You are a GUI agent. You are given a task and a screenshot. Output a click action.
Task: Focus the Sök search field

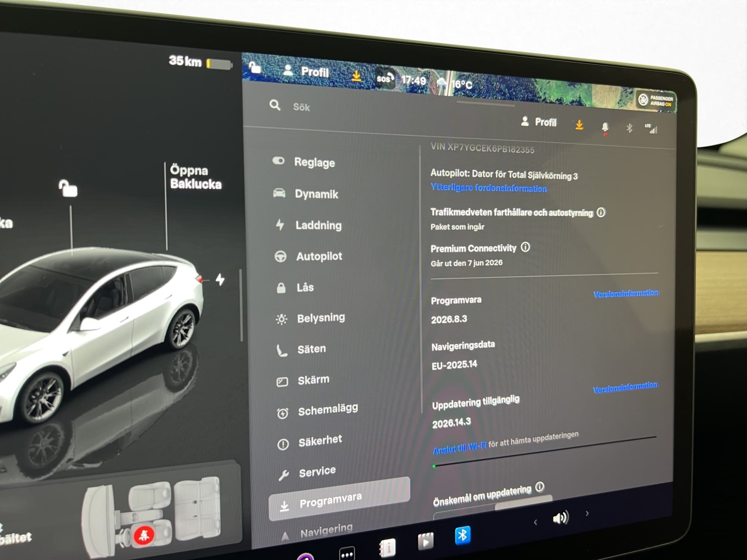click(x=301, y=107)
